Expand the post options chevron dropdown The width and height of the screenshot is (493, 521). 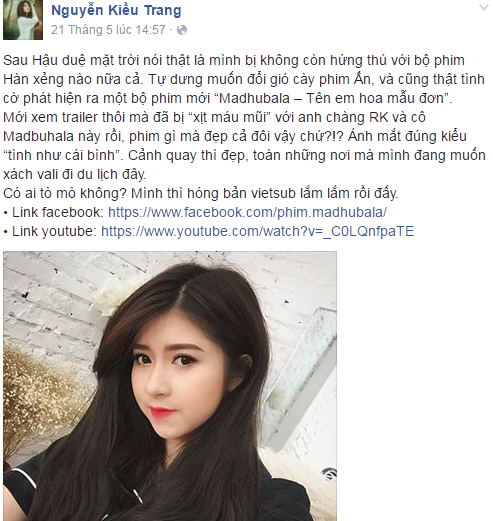(484, 7)
